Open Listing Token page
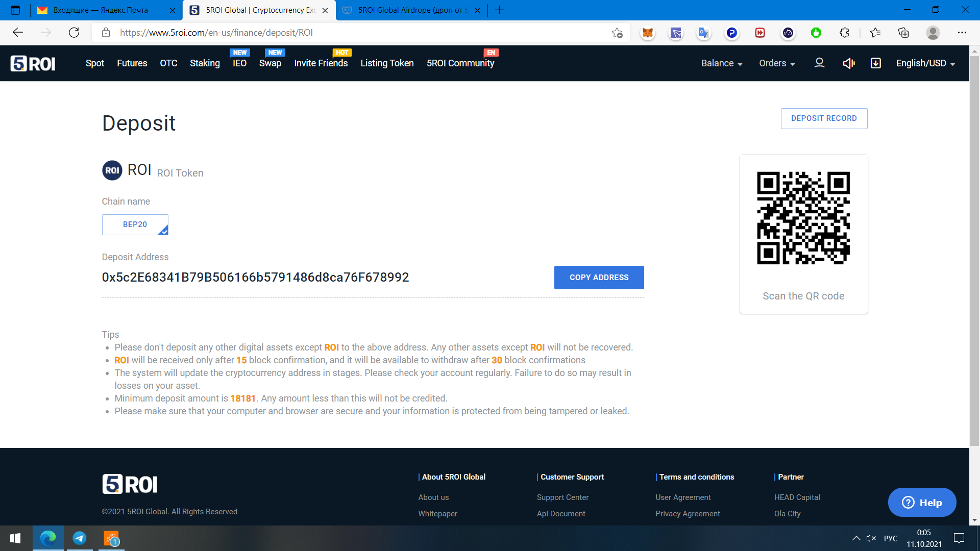The width and height of the screenshot is (980, 551). pos(387,63)
